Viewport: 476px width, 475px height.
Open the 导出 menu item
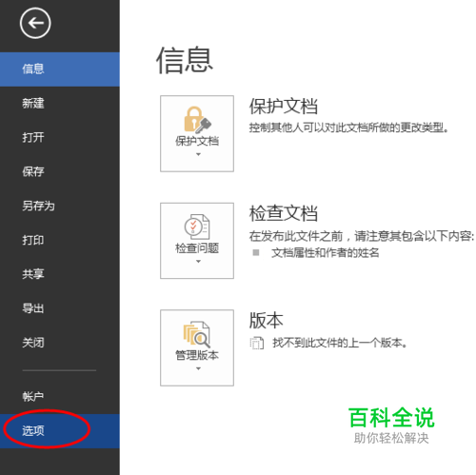pos(60,308)
